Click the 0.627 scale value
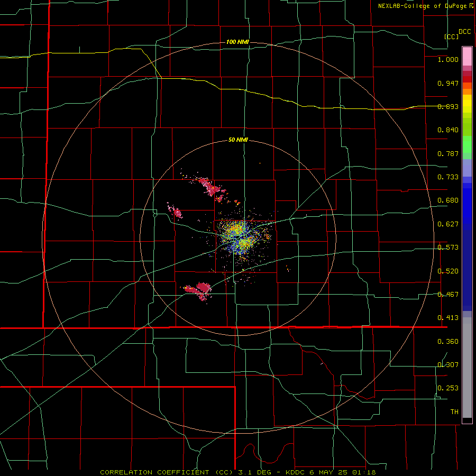The height and width of the screenshot is (476, 476). [448, 224]
